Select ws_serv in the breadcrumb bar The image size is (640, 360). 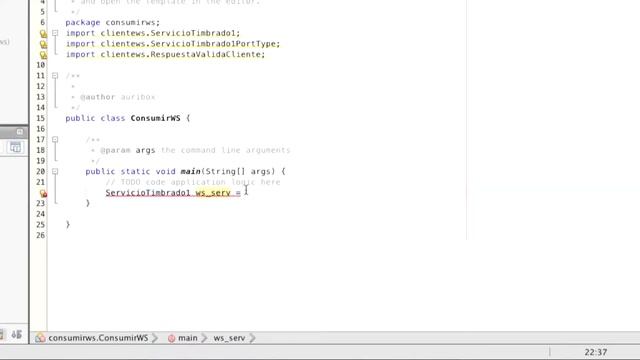[229, 338]
